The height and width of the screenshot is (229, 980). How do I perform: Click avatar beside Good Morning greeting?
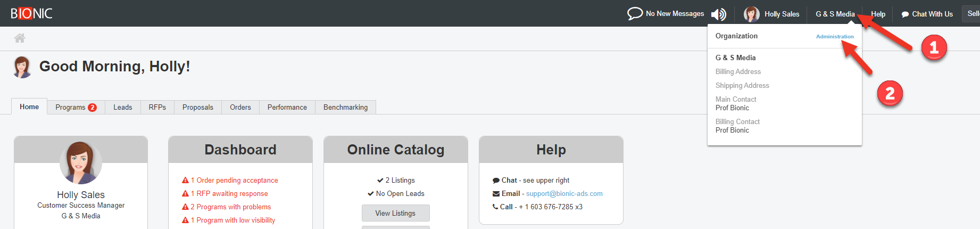[22, 67]
